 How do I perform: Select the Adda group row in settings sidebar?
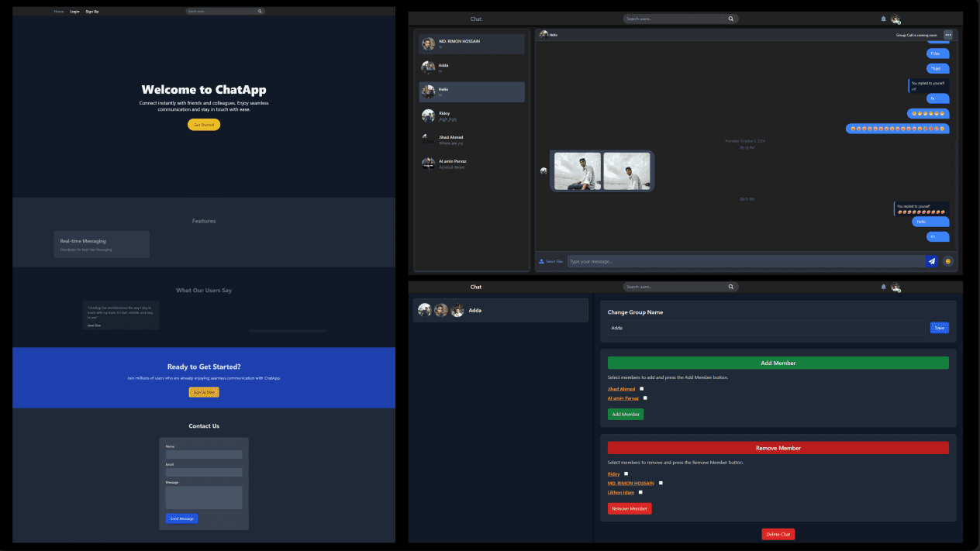click(x=501, y=310)
